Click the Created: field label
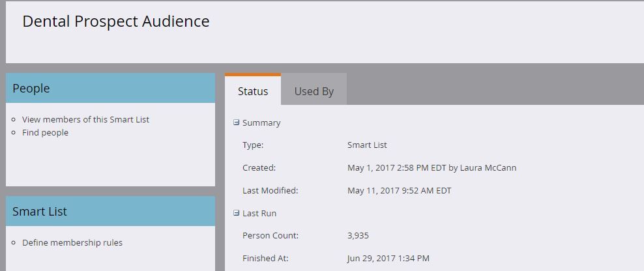Image resolution: width=644 pixels, height=271 pixels. tap(259, 167)
